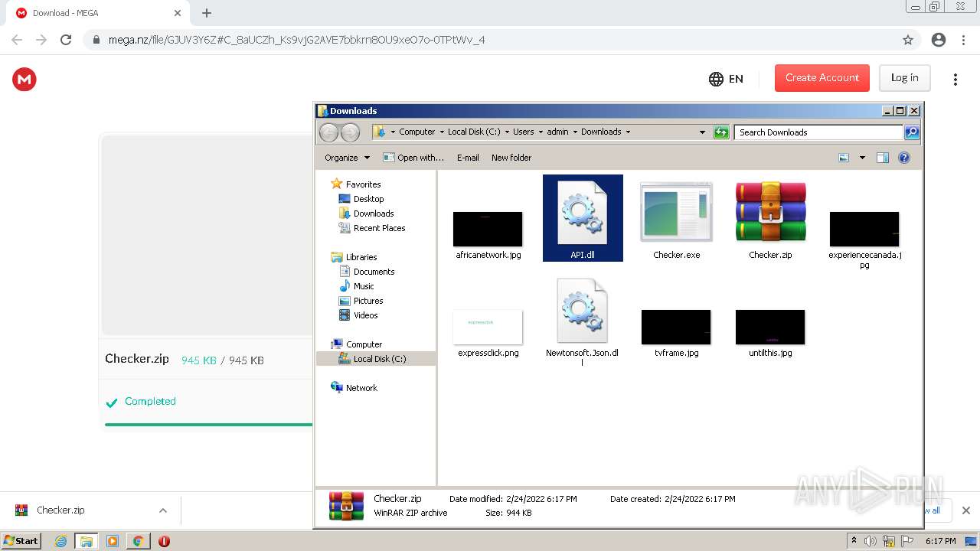Open Windows Media Player taskbar icon

112,541
